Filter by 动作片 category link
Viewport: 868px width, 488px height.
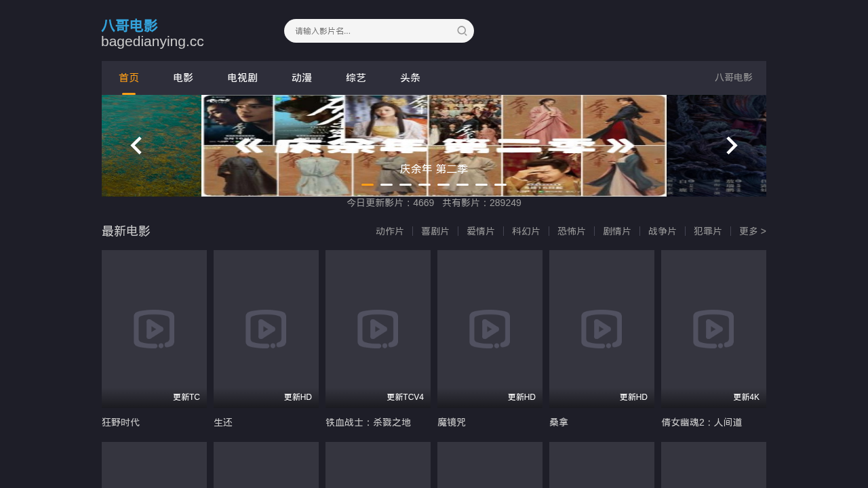pos(389,231)
